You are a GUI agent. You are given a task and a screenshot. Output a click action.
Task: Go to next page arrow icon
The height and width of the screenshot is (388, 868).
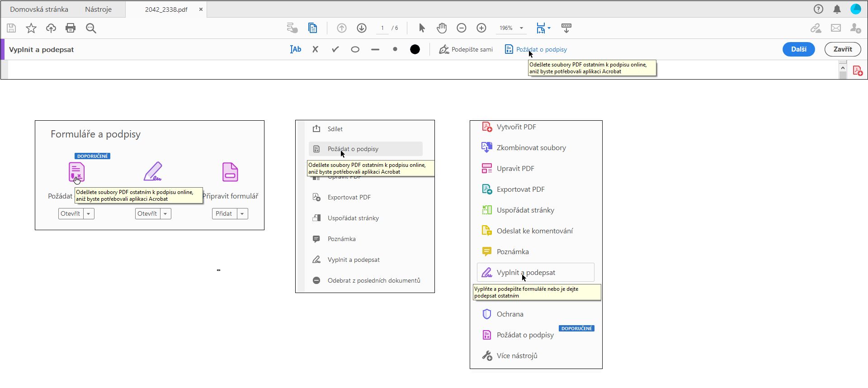(x=362, y=28)
